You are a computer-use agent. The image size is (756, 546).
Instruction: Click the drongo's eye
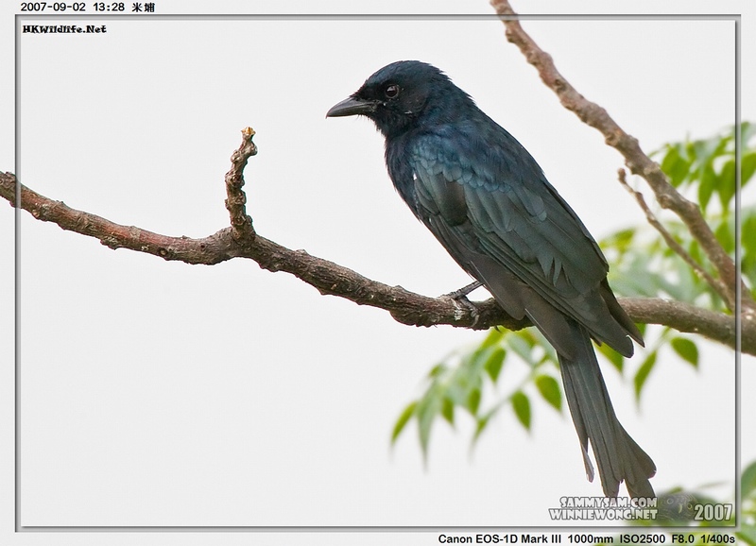click(390, 91)
